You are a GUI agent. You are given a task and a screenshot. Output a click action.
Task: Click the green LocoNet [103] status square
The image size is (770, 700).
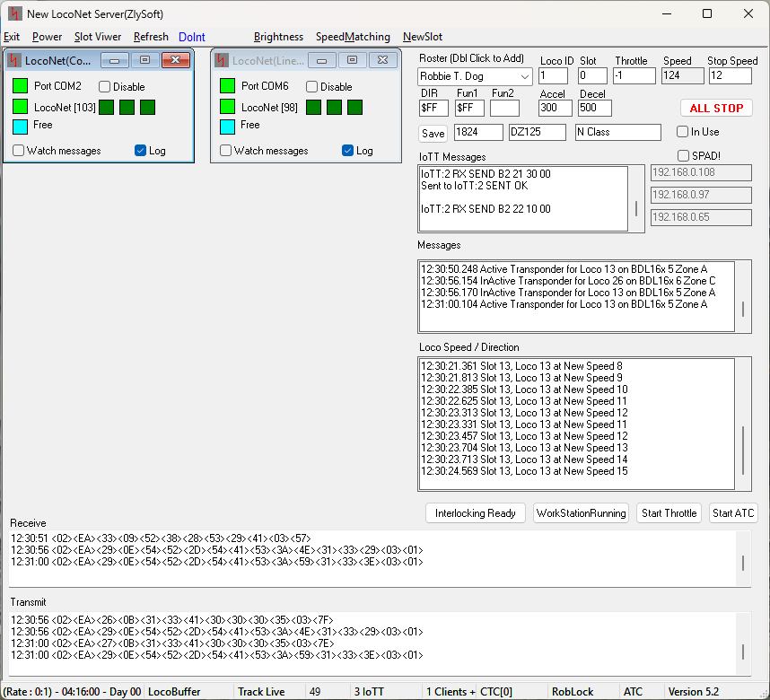(x=21, y=107)
